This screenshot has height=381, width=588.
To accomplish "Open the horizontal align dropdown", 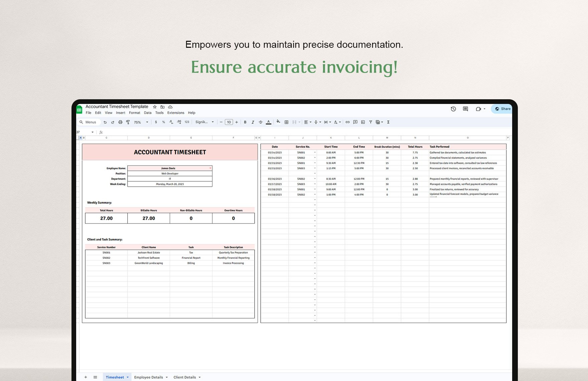I will pos(308,122).
